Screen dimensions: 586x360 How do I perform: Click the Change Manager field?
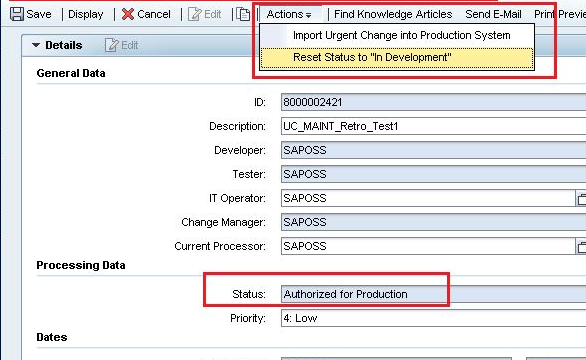coord(434,222)
